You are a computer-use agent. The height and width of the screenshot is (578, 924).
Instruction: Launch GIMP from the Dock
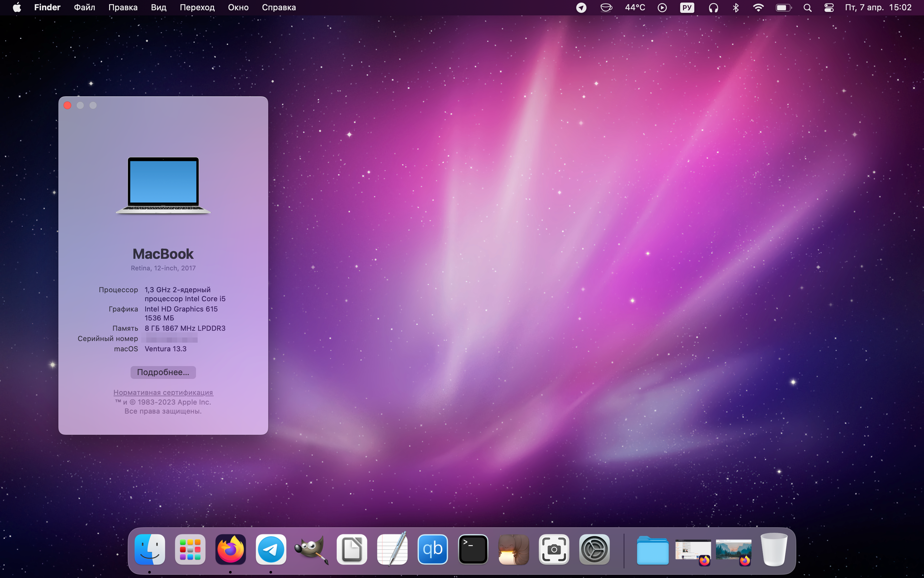click(312, 550)
